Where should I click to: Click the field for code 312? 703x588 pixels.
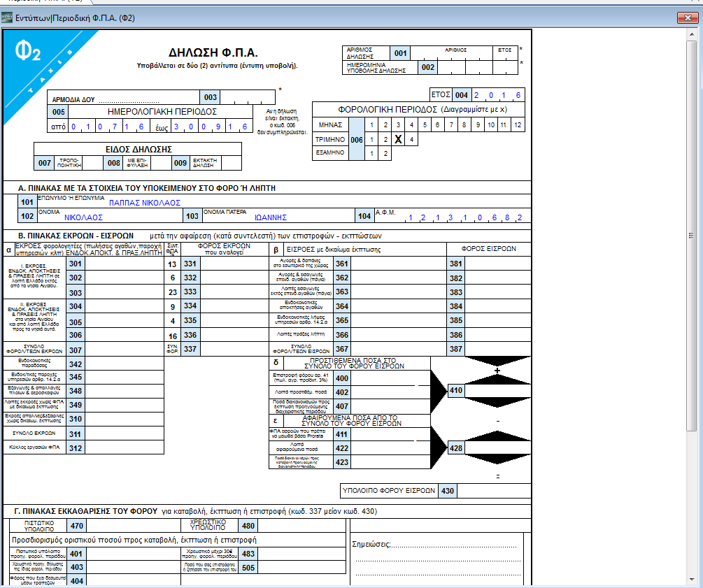click(x=125, y=447)
